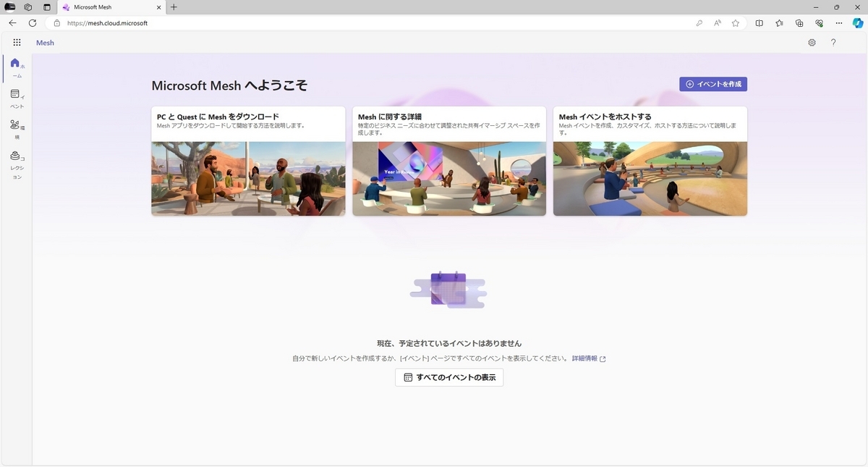Click the 現在、予定されているイベントはありません text

449,343
